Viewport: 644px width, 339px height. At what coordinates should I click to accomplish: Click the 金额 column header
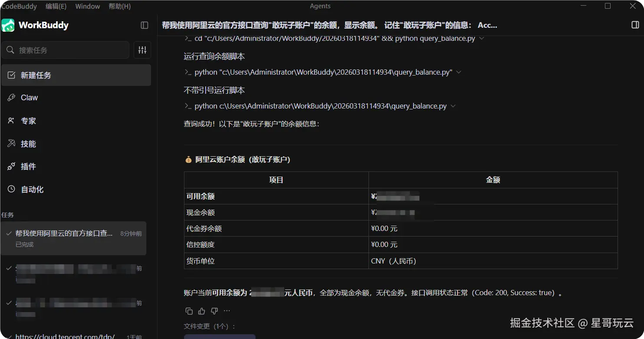point(493,180)
